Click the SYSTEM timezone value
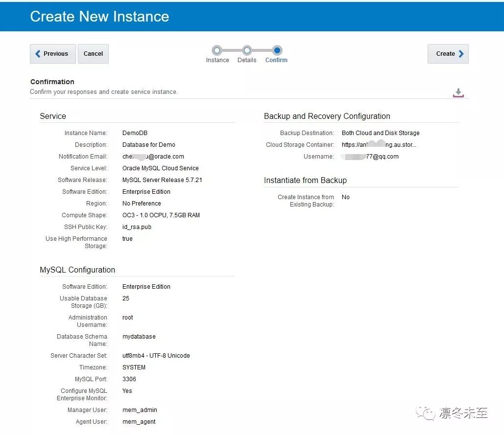 (x=134, y=367)
